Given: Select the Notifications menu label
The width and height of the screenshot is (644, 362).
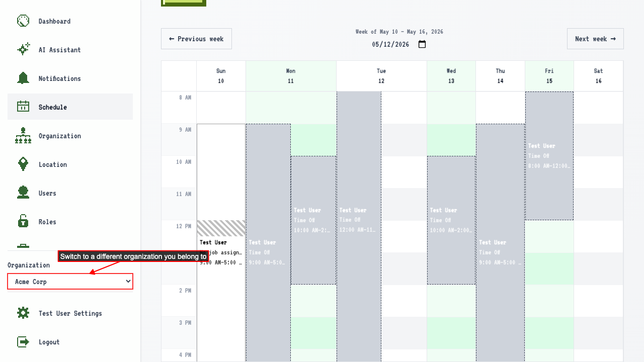Looking at the screenshot, I should [x=59, y=78].
